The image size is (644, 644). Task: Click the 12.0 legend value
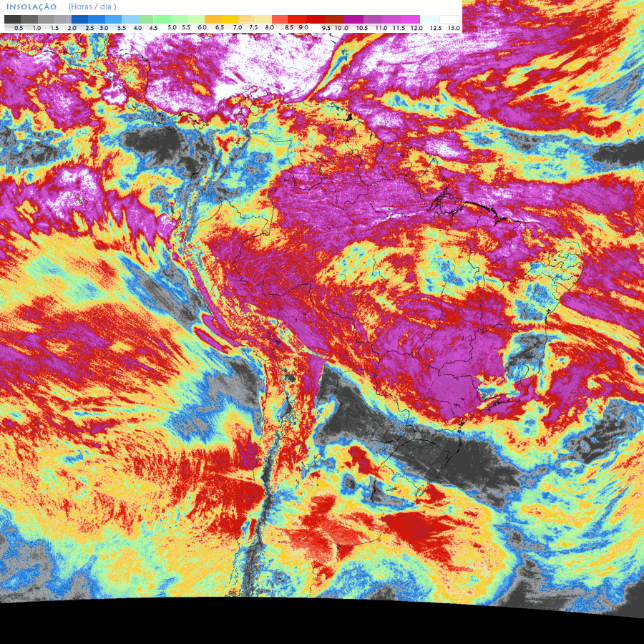[417, 28]
